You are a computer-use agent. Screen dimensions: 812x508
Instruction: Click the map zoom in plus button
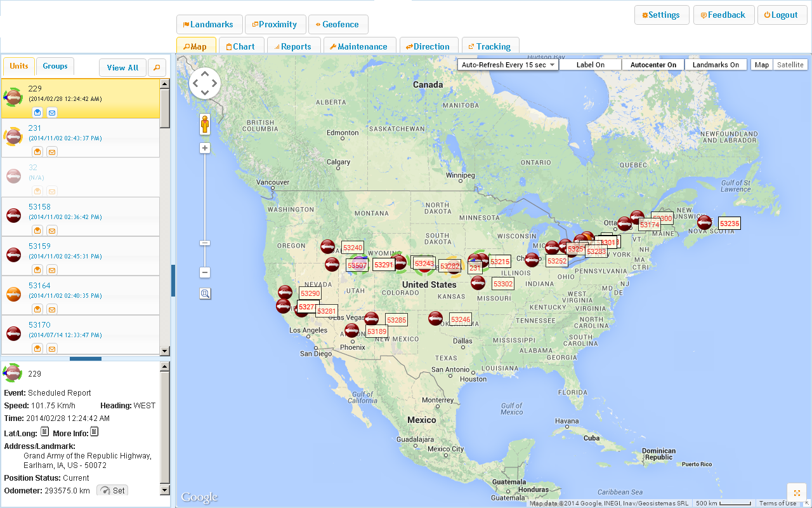click(x=205, y=148)
